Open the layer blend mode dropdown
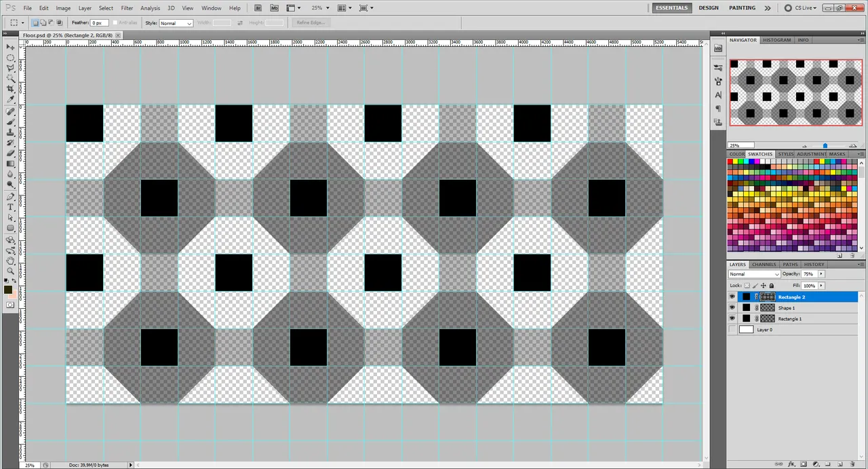Viewport: 868px width, 469px height. [754, 274]
